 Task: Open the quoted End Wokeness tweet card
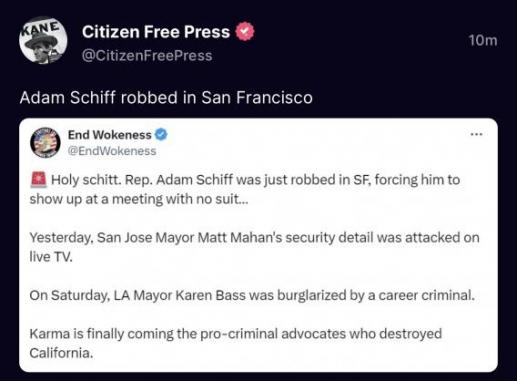pyautogui.click(x=258, y=245)
